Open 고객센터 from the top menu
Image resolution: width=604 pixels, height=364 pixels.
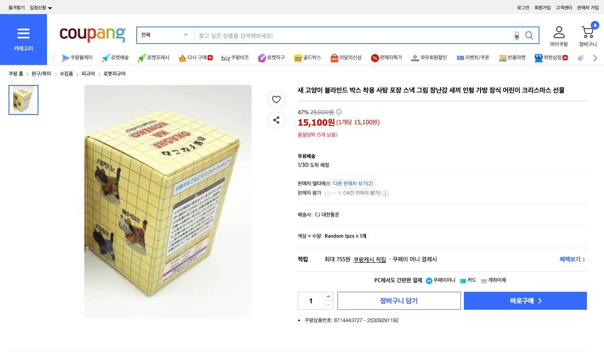[x=564, y=7]
